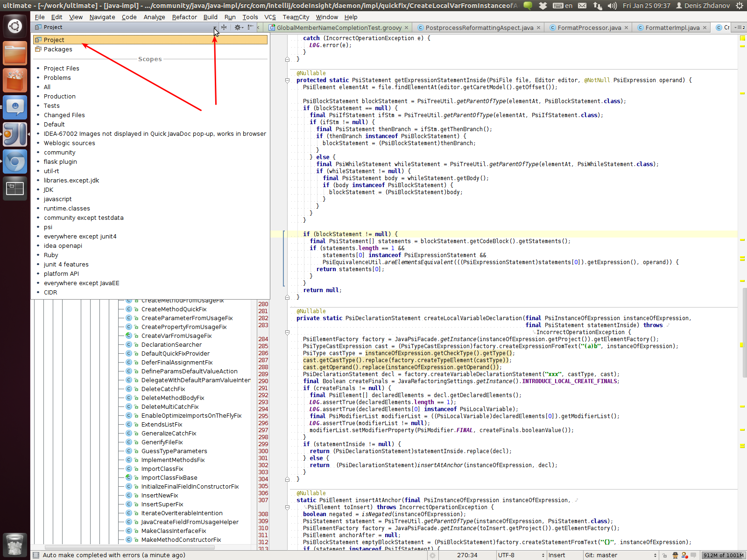Close the PostprocessReformattingAspect.java tab

tap(538, 28)
